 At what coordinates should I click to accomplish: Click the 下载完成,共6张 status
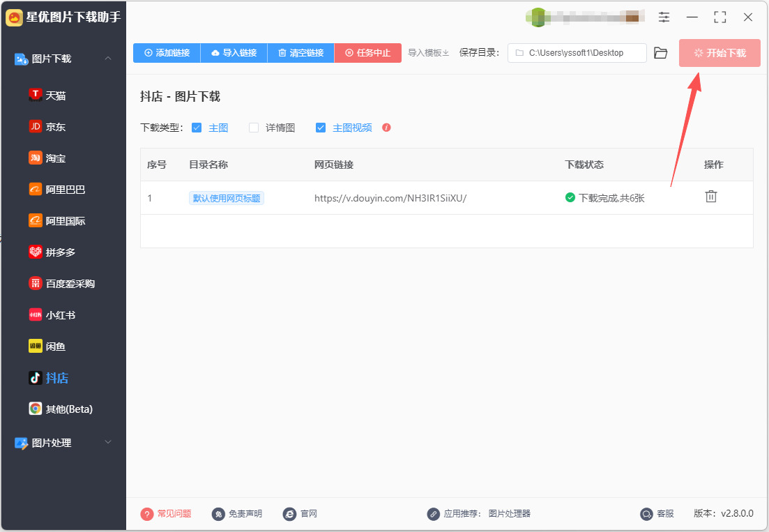click(604, 197)
